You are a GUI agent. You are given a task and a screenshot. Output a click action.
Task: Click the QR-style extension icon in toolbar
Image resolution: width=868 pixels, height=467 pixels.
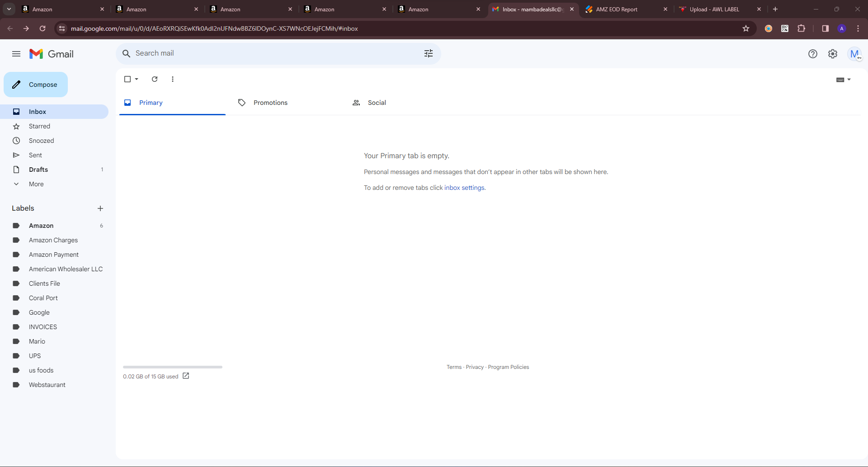click(x=785, y=28)
